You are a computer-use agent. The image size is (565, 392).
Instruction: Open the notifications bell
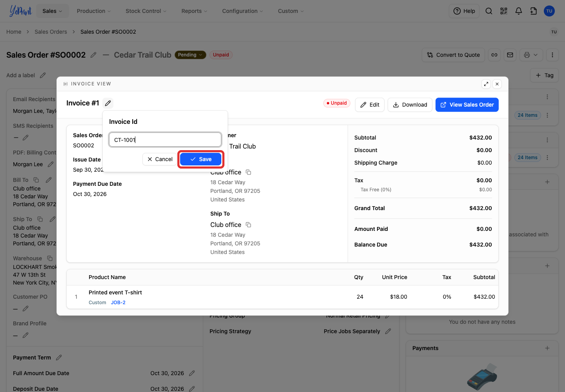tap(519, 11)
